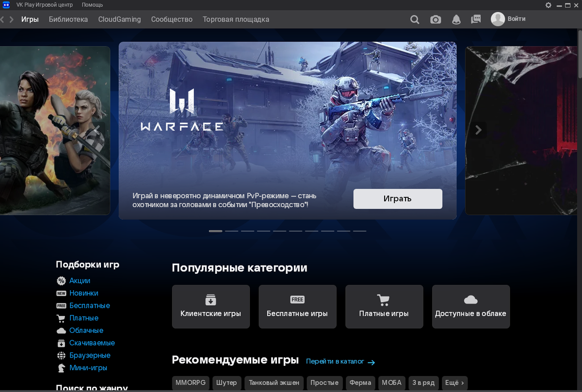Click the Играть button on Warface banner
Image resolution: width=582 pixels, height=392 pixels.
click(398, 199)
